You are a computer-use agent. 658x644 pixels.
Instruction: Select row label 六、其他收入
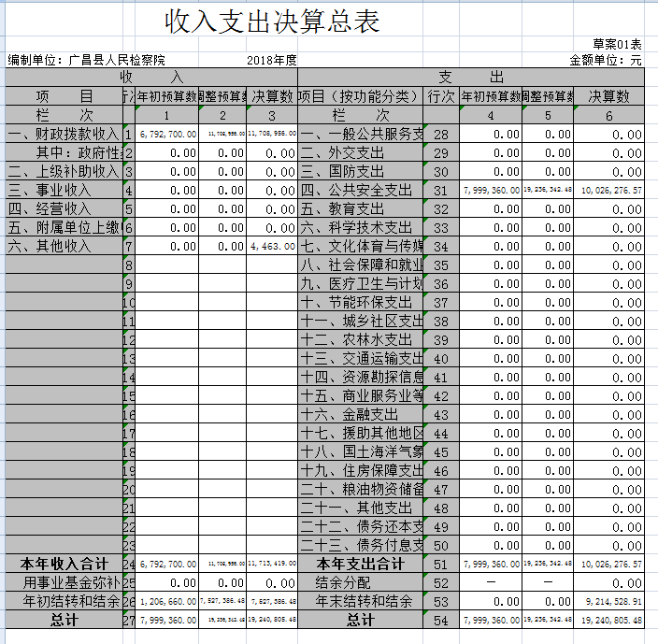click(64, 246)
